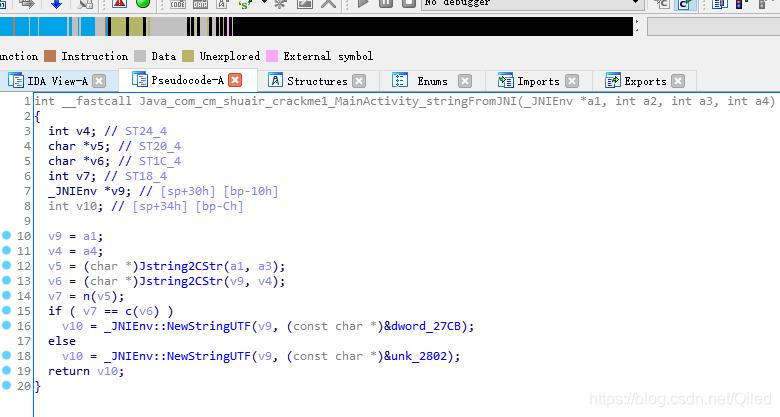Close the Pseudocode-A tab
This screenshot has height=417, width=780.
click(x=235, y=80)
